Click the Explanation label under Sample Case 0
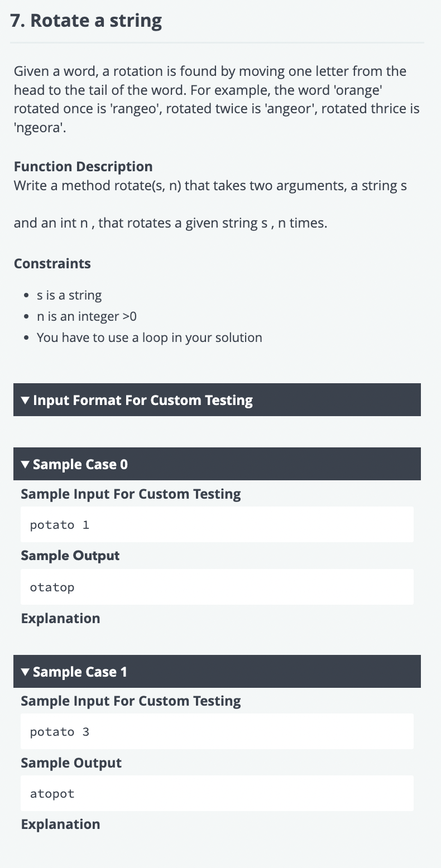This screenshot has width=441, height=868. click(60, 618)
